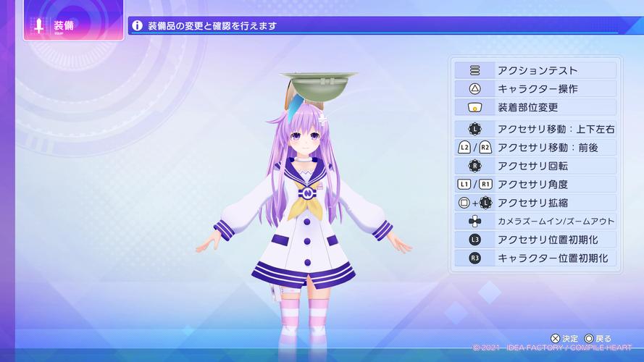The height and width of the screenshot is (362, 644).
Task: Click the L2 trigger icon
Action: [464, 148]
